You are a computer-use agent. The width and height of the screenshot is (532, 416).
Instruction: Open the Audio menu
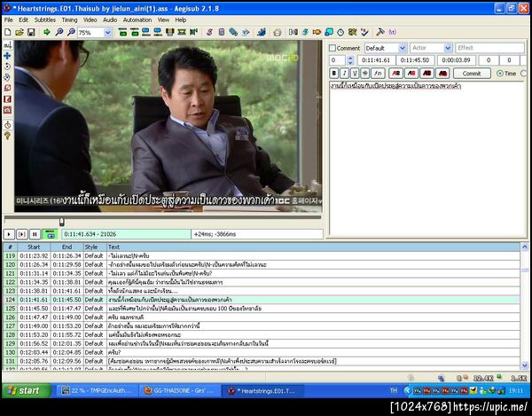point(110,20)
